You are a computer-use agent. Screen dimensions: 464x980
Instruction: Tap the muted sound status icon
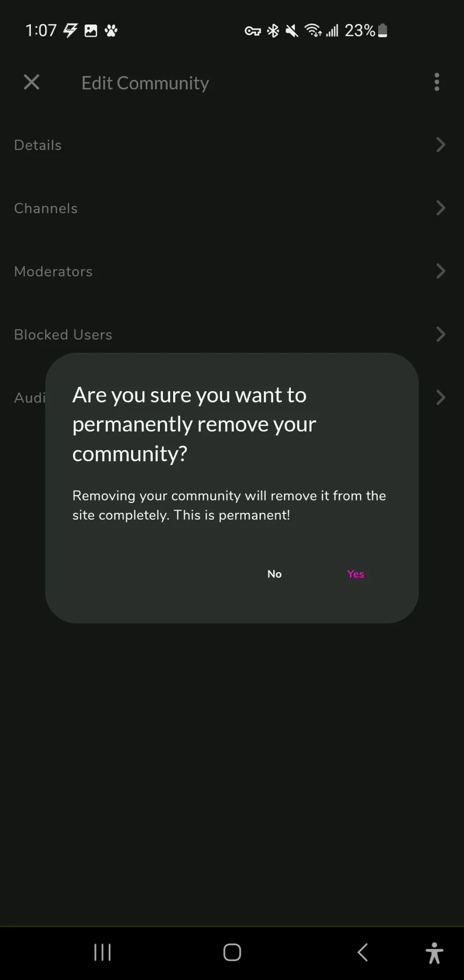pyautogui.click(x=292, y=31)
